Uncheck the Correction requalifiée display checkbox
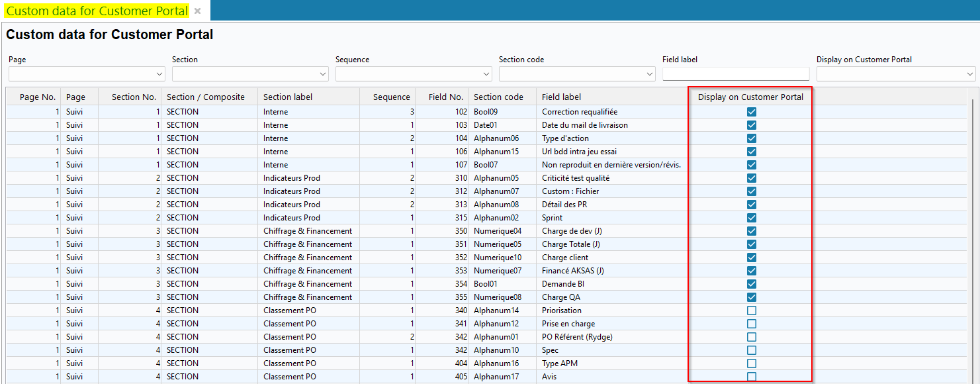980x384 pixels. pyautogui.click(x=751, y=112)
